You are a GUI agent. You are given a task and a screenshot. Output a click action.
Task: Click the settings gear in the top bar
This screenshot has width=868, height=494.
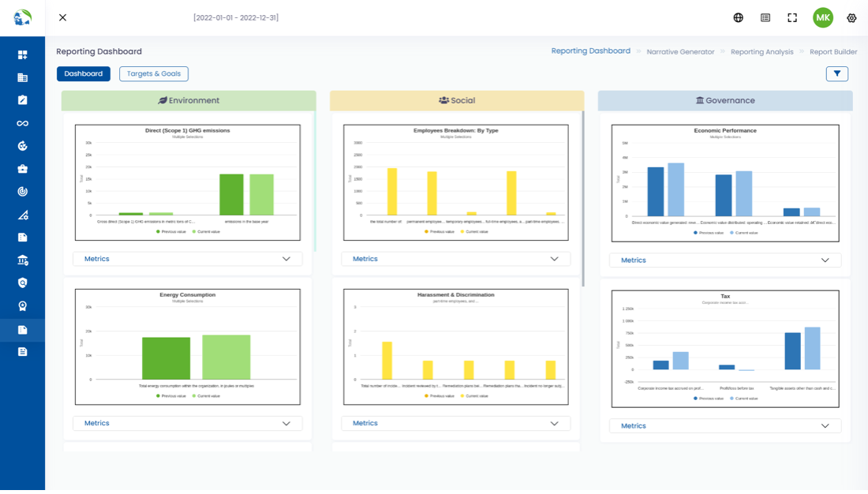tap(851, 17)
